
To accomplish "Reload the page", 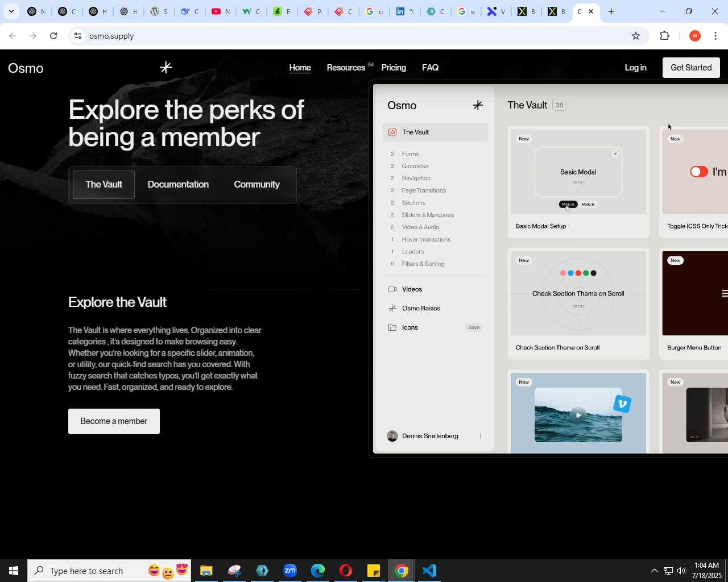I will point(53,36).
